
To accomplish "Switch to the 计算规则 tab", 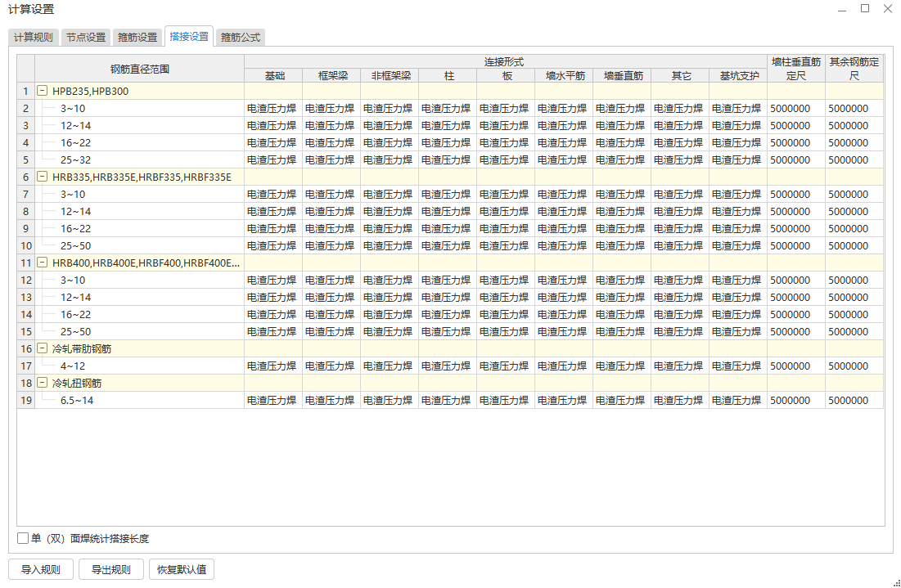I will (34, 38).
